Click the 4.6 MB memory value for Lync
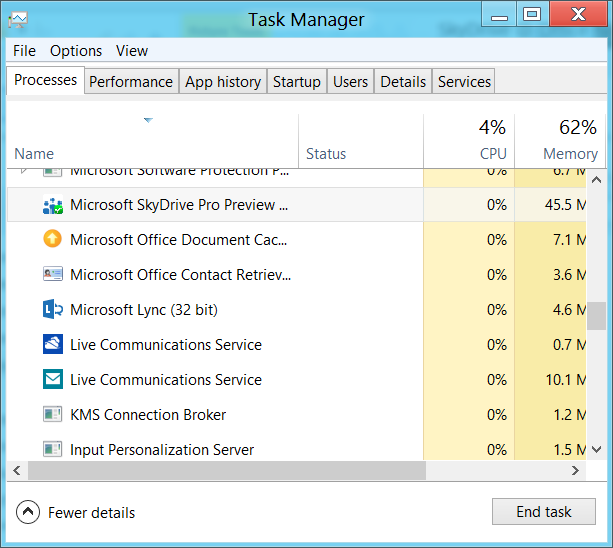Screen dimensions: 613x548 pos(569,310)
